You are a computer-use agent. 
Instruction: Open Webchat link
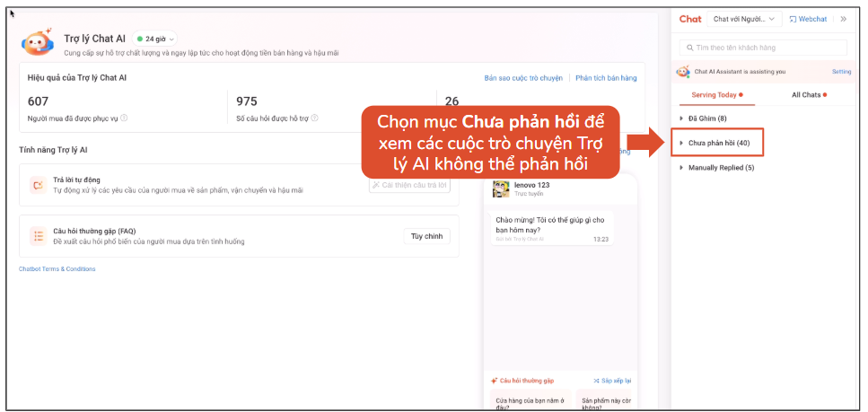coord(808,19)
